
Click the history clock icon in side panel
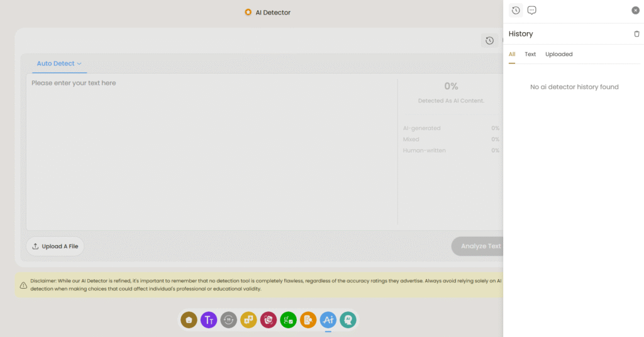(516, 10)
